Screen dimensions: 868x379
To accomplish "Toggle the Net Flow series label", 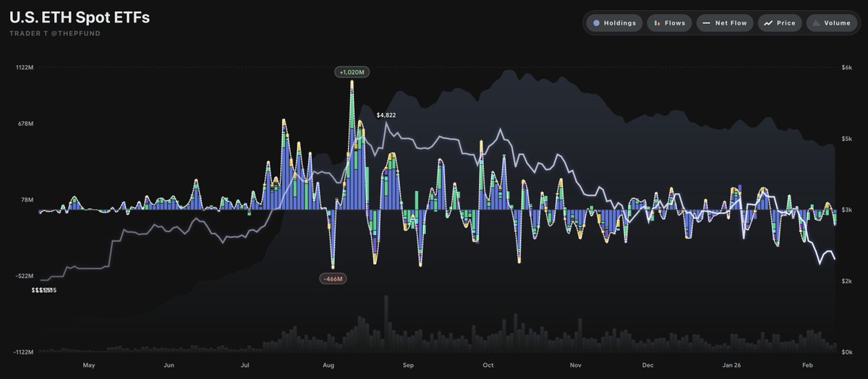I will [x=731, y=23].
